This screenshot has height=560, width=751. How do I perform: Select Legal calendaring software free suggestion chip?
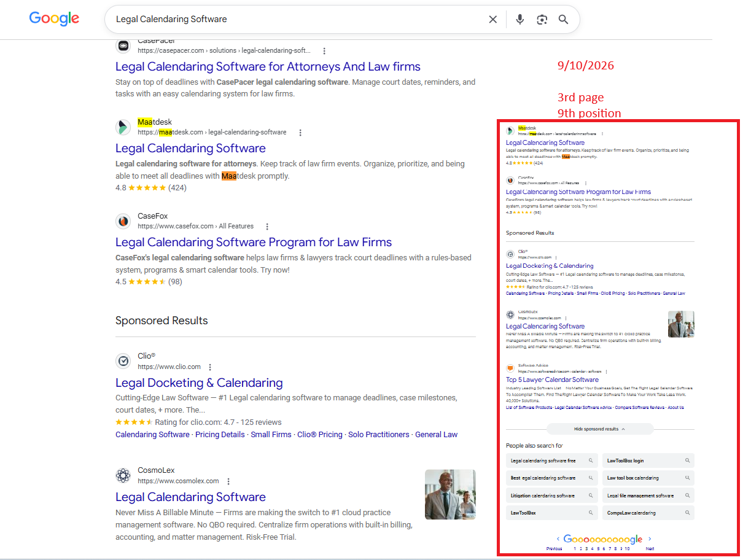[x=552, y=461]
